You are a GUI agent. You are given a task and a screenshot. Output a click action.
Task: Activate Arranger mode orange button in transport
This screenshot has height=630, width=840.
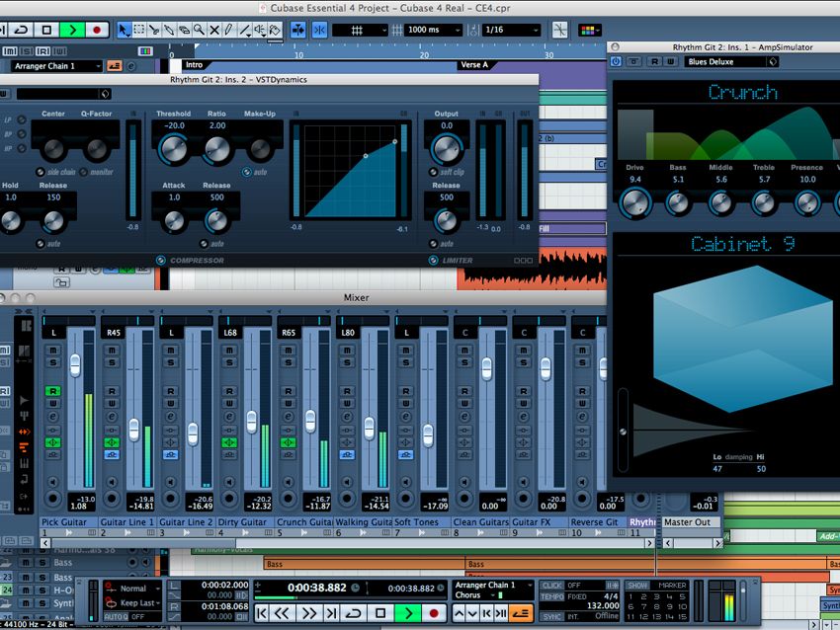coord(521,613)
